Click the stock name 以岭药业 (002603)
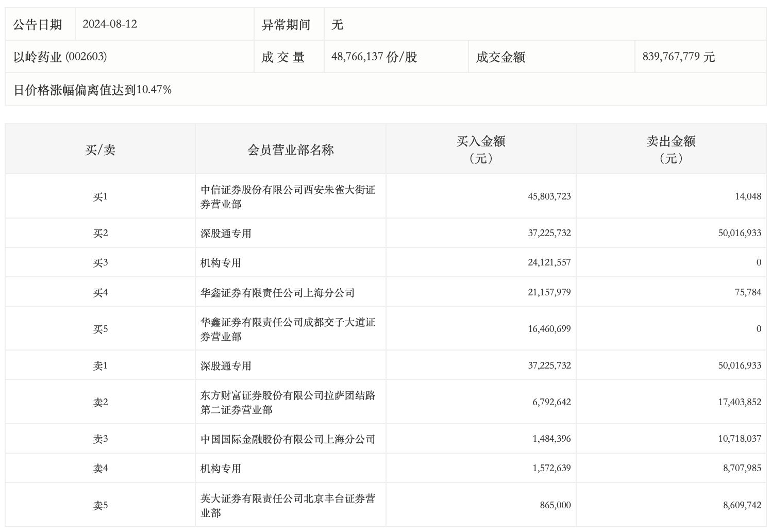The width and height of the screenshot is (771, 532). (x=60, y=57)
